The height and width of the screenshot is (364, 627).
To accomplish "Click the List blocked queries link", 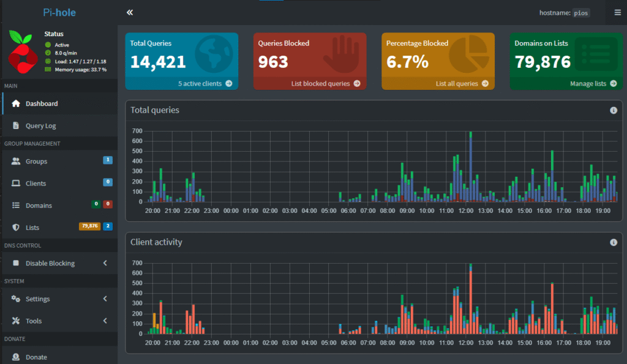I will point(320,83).
